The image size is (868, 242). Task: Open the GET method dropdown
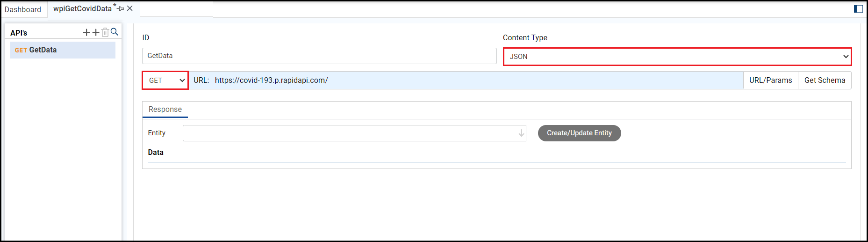(165, 81)
